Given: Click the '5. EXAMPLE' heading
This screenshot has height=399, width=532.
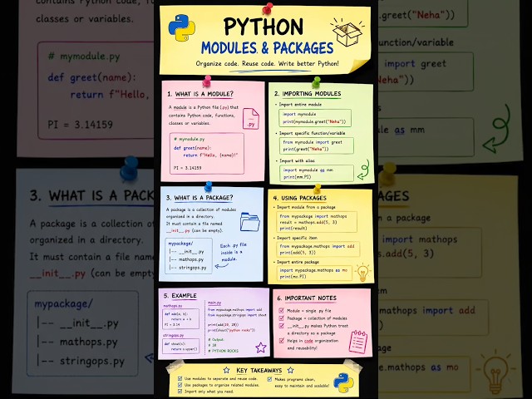Looking at the screenshot, I should pos(180,296).
